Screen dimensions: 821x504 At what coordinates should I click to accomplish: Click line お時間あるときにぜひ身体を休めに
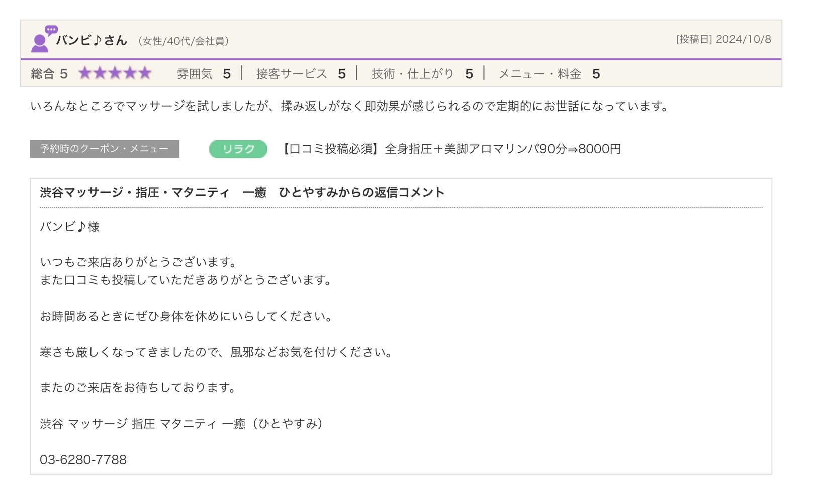coord(187,316)
